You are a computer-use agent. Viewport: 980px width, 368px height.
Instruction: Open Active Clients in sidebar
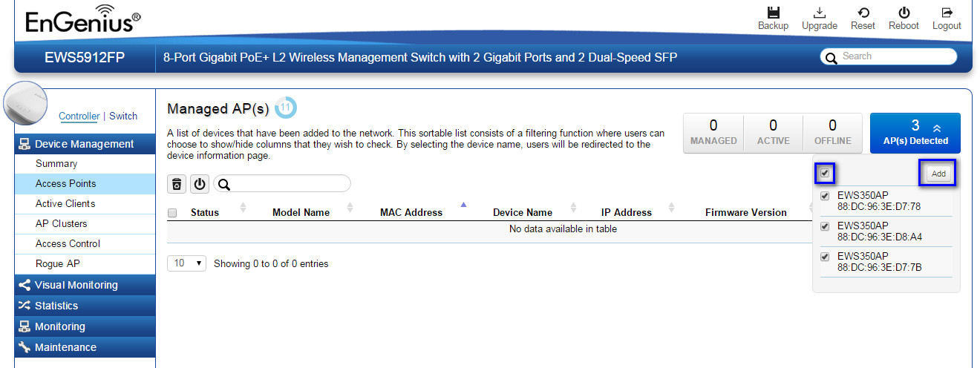(65, 203)
